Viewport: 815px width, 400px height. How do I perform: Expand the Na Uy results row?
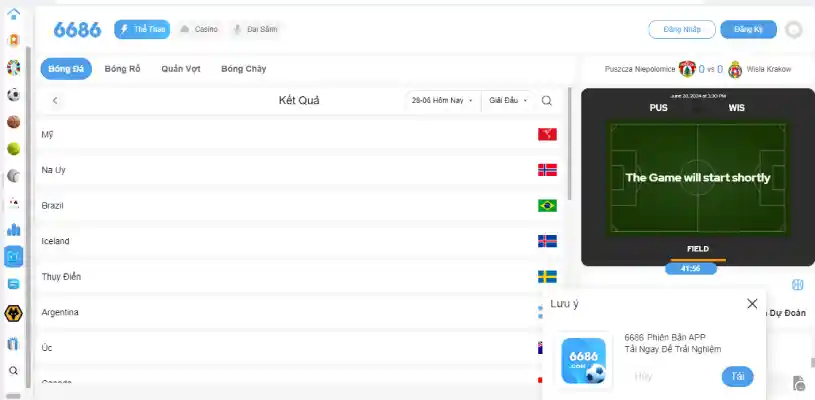(x=299, y=170)
